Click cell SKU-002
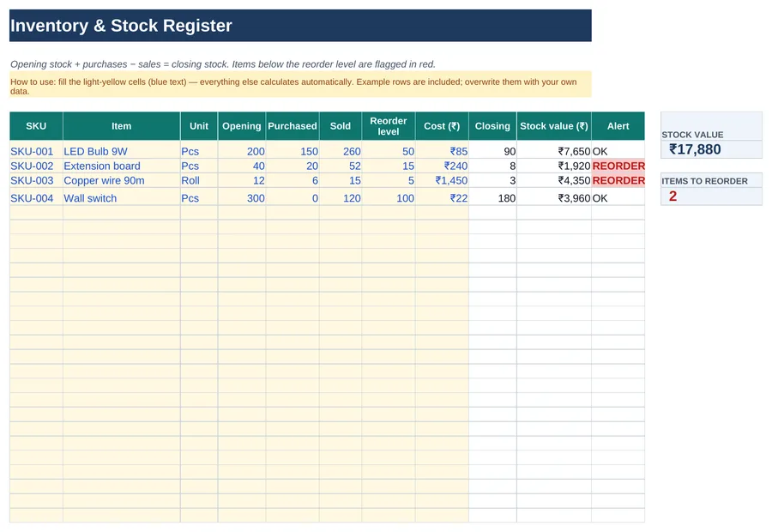772x532 pixels. (36, 166)
